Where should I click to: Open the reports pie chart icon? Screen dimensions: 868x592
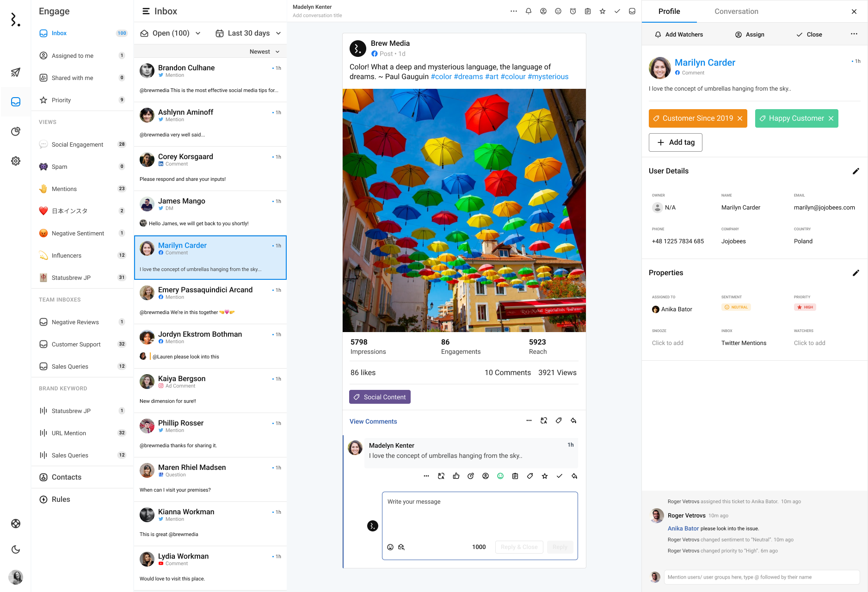coord(16,131)
